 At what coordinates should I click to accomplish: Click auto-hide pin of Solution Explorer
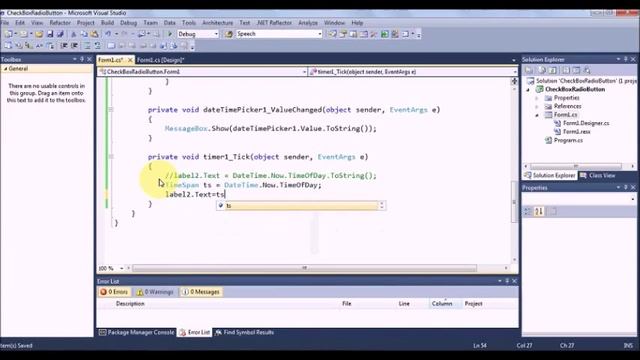(x=626, y=59)
